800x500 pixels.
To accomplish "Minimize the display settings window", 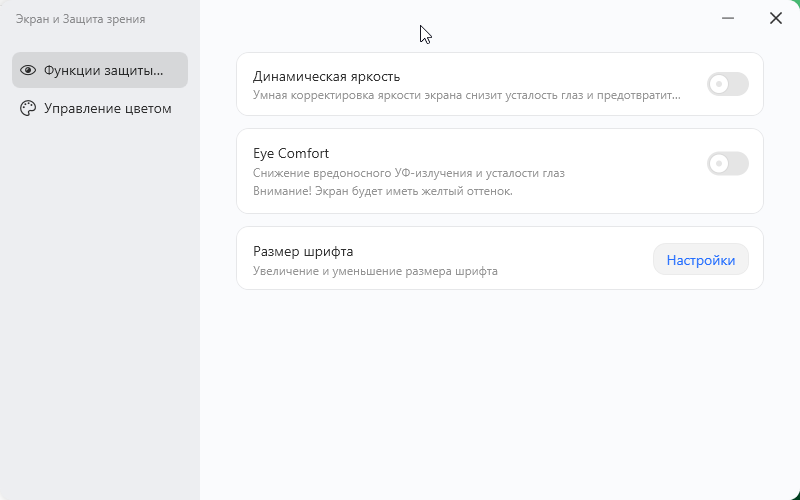I will [728, 18].
